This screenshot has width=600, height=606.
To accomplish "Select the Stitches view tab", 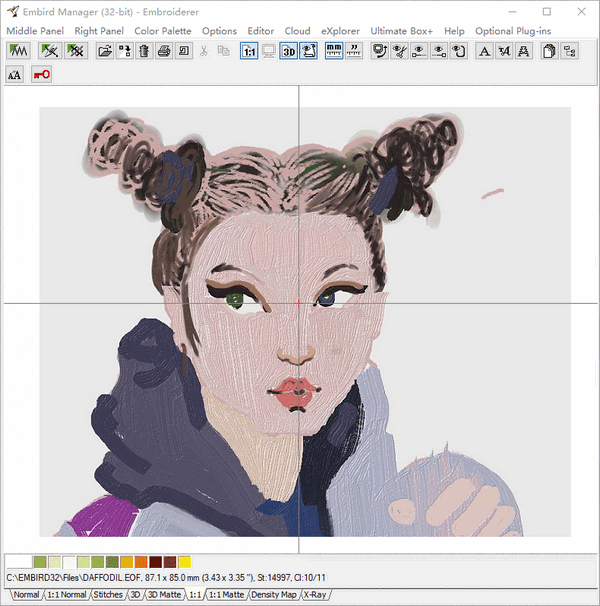I will coord(108,595).
